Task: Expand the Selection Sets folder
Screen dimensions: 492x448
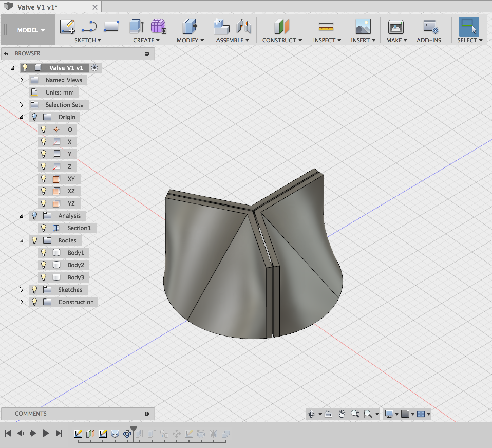Action: click(x=22, y=105)
